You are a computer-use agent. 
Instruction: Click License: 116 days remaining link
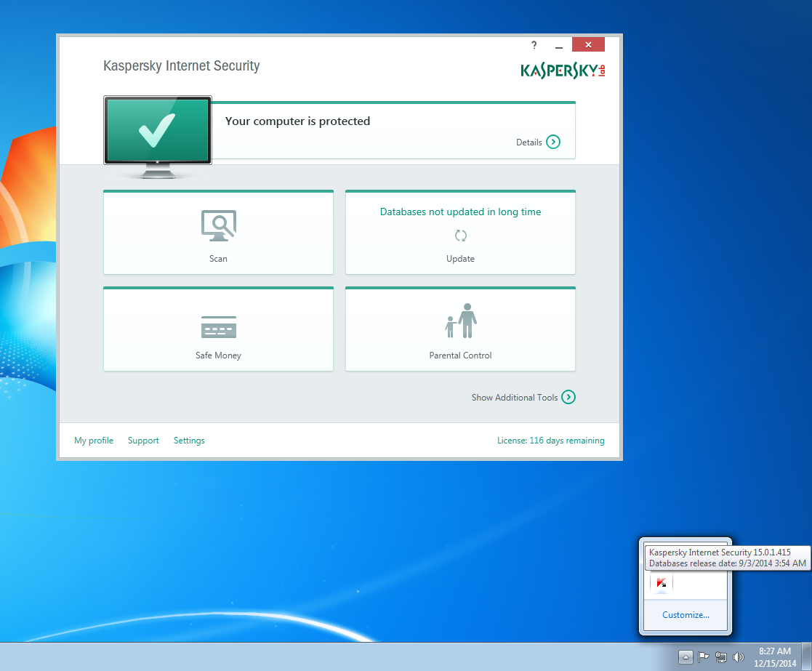pos(550,441)
